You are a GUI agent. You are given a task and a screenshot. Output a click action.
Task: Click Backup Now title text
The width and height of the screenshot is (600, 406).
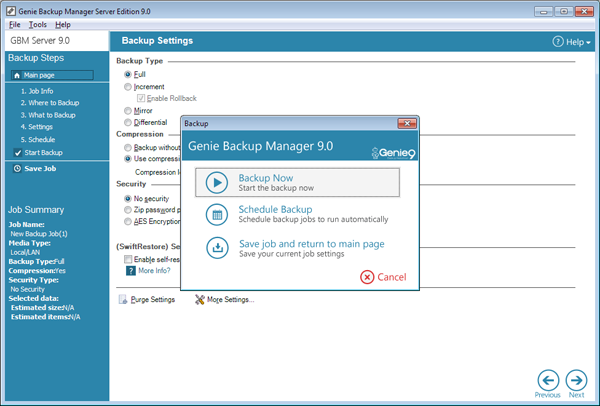coord(266,178)
